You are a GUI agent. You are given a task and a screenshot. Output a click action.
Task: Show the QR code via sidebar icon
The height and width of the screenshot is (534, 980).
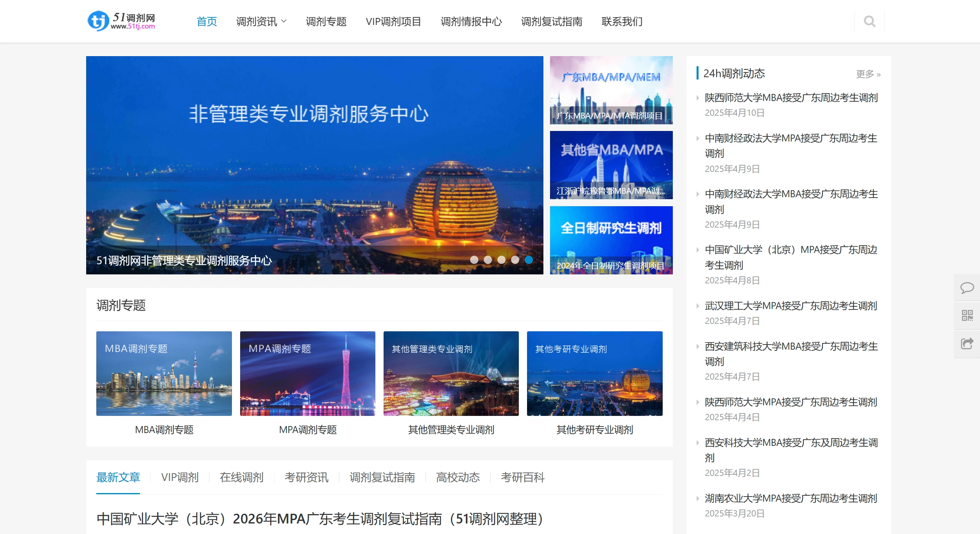pos(967,316)
